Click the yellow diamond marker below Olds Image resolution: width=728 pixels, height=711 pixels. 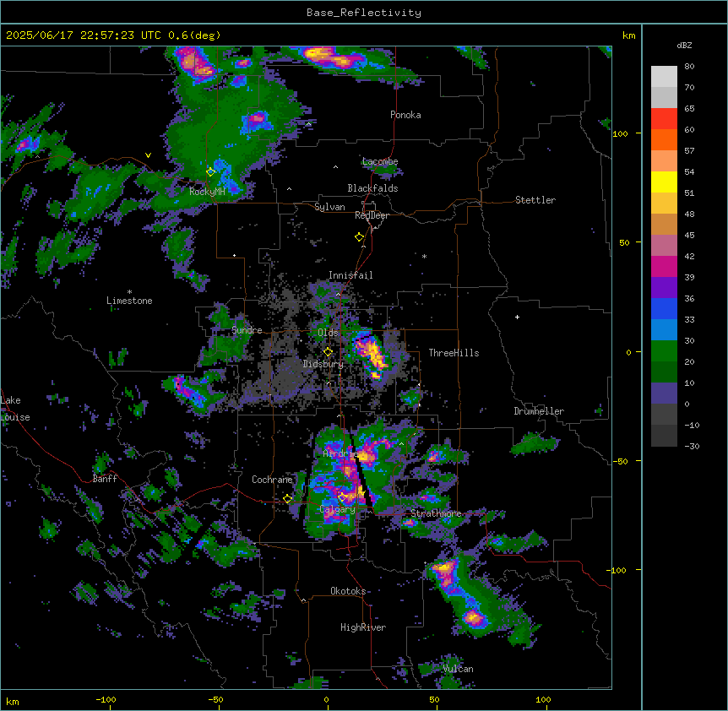pos(328,352)
